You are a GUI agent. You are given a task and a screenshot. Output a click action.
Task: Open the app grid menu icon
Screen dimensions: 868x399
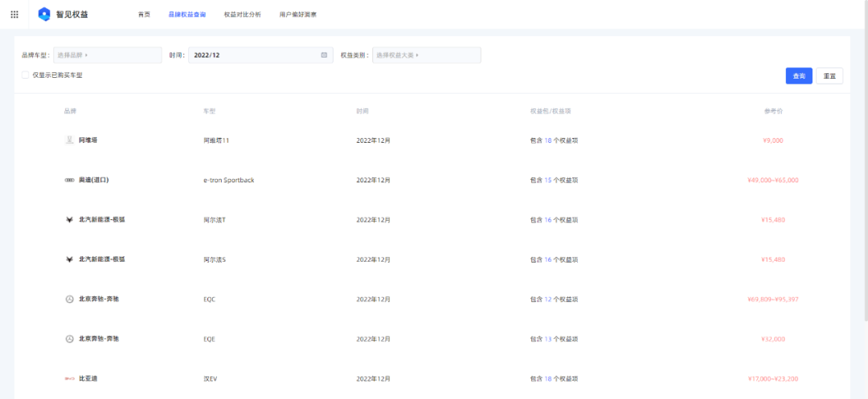[14, 14]
